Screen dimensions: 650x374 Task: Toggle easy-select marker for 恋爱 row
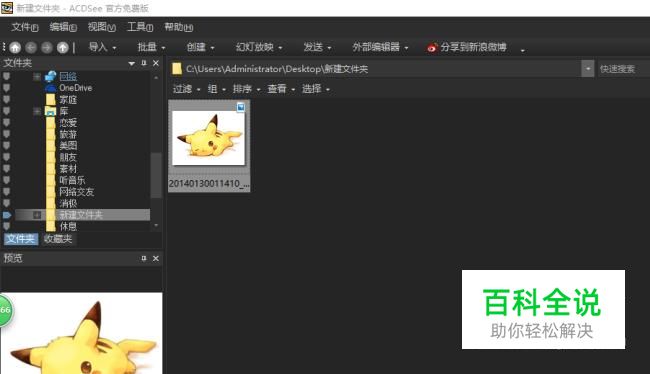(x=6, y=123)
